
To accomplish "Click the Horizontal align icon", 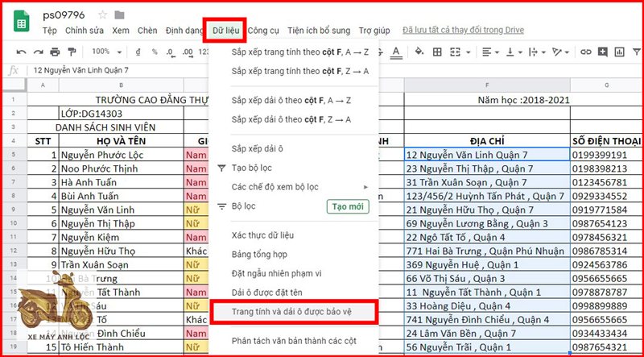I will (x=487, y=52).
